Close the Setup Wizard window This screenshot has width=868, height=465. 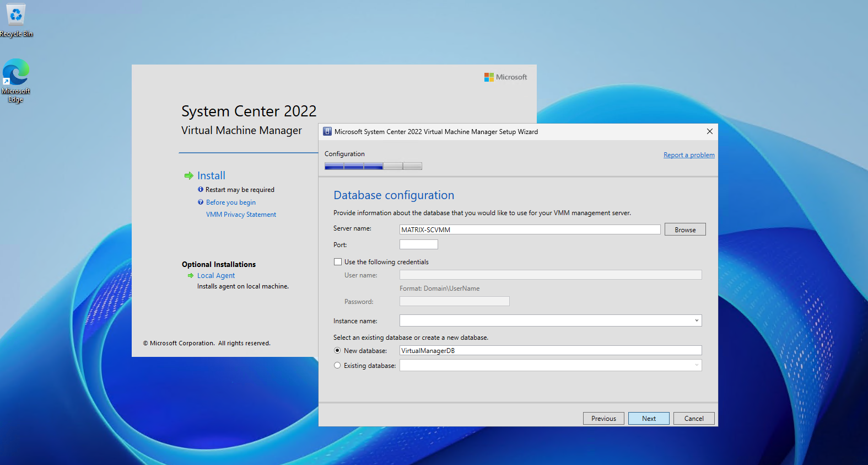[710, 131]
